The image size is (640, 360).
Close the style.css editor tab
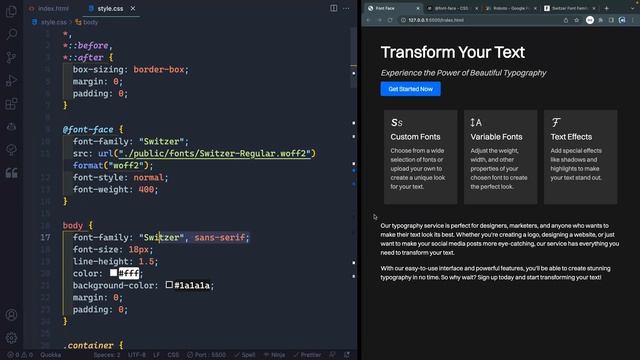click(133, 8)
